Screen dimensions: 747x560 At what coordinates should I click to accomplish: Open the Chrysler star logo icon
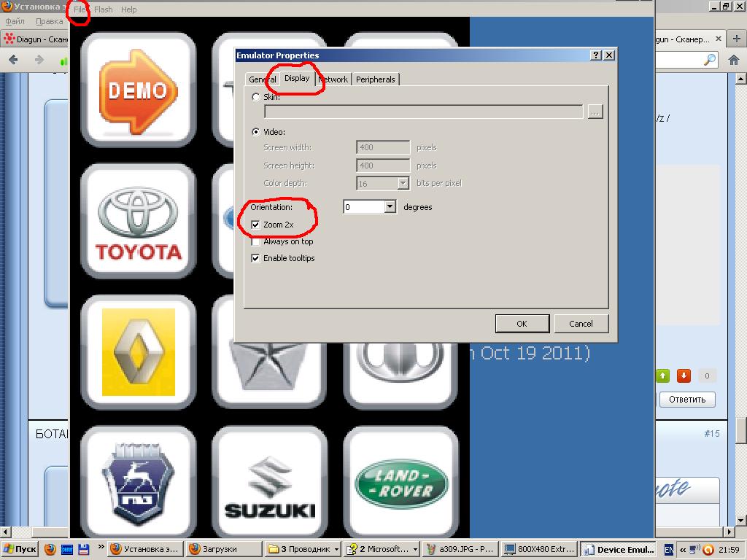pos(270,376)
